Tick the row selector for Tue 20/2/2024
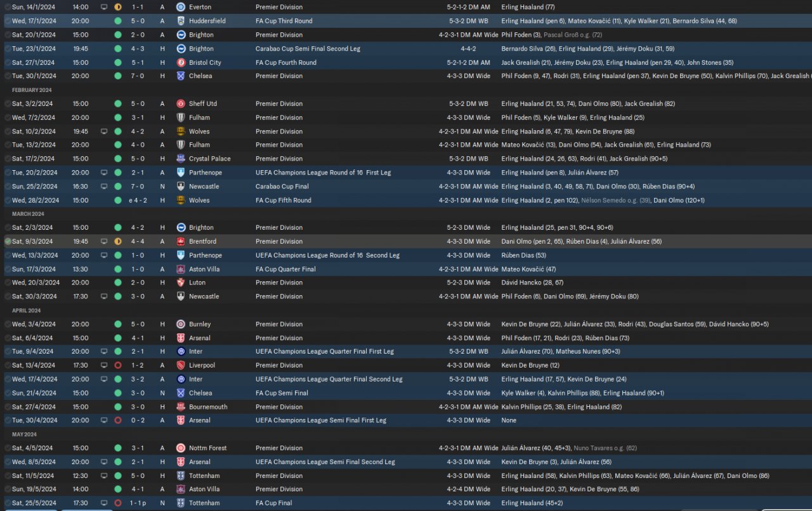The width and height of the screenshot is (812, 511). (x=8, y=173)
